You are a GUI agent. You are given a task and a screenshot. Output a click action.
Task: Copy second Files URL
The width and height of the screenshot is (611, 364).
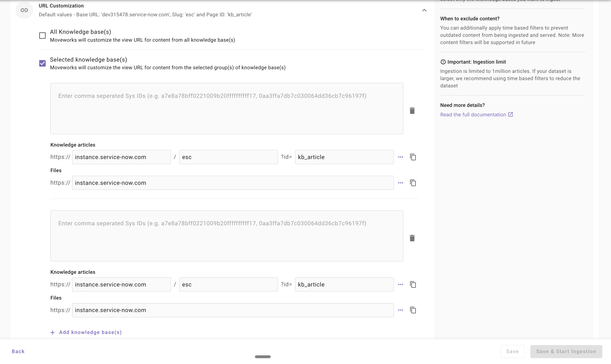click(x=413, y=310)
